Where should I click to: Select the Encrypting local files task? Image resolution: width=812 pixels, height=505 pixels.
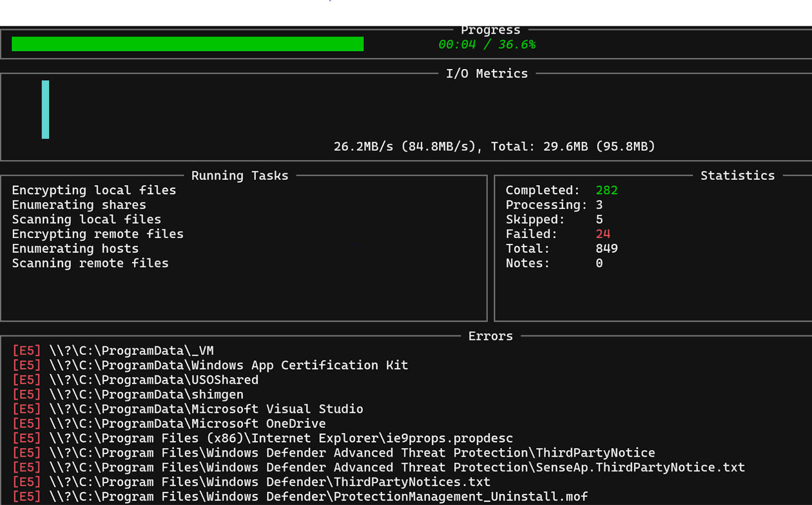[x=93, y=190]
